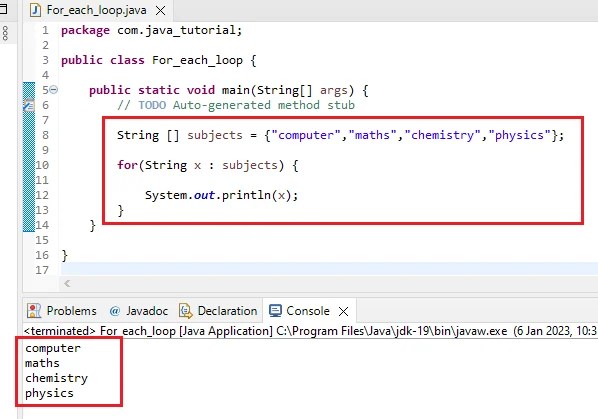This screenshot has width=598, height=419.
Task: Click 'maths' in console output
Action: [x=42, y=363]
